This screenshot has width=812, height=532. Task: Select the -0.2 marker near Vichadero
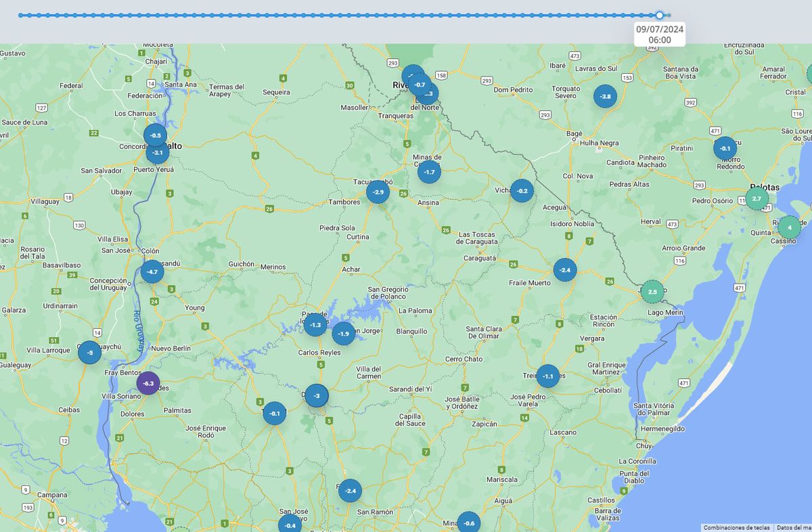tap(522, 191)
